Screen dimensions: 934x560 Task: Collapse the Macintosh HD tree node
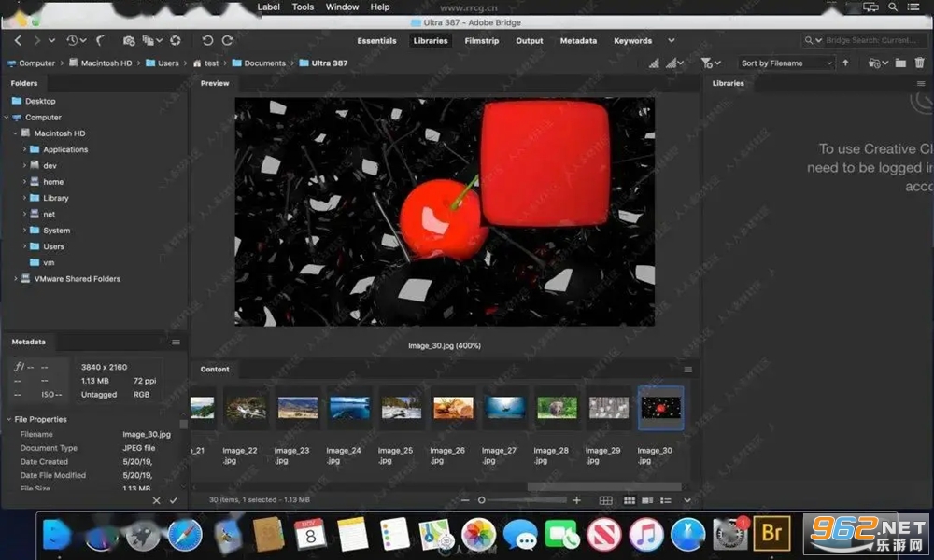point(16,133)
